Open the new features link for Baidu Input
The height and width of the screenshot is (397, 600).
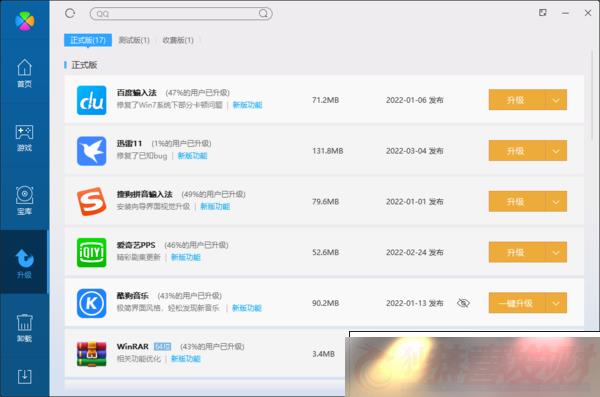coord(248,105)
